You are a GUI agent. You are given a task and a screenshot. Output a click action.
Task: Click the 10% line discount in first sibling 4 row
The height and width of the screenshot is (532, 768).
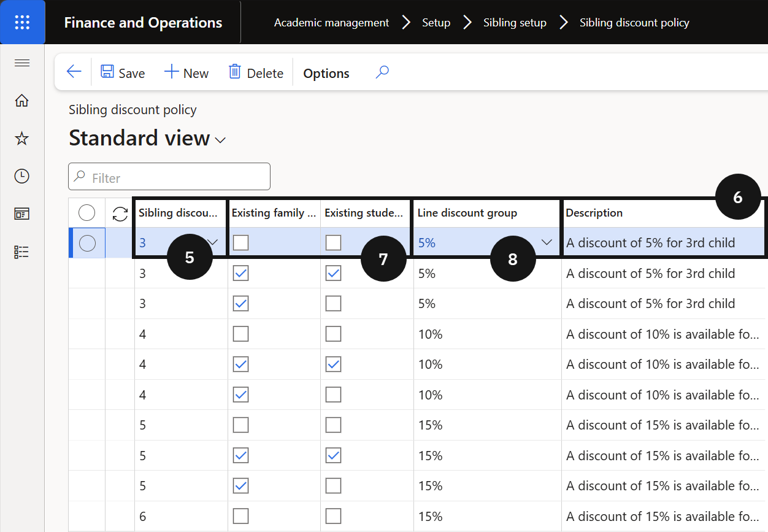488,334
